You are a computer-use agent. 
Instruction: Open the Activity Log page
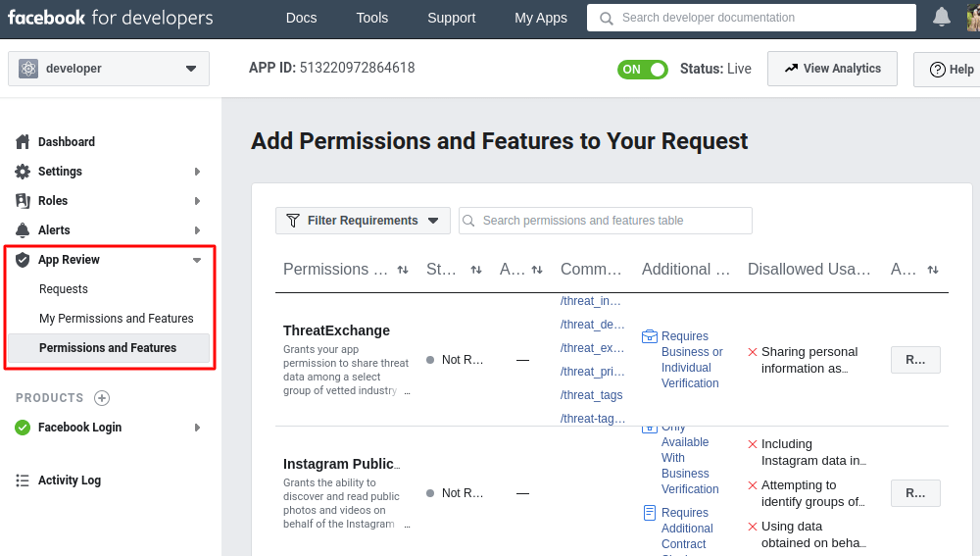70,480
